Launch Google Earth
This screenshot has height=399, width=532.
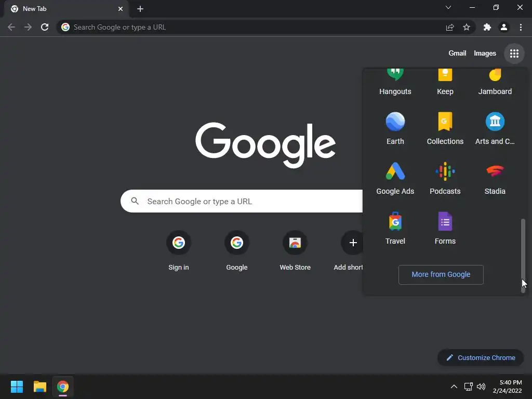[x=395, y=129]
